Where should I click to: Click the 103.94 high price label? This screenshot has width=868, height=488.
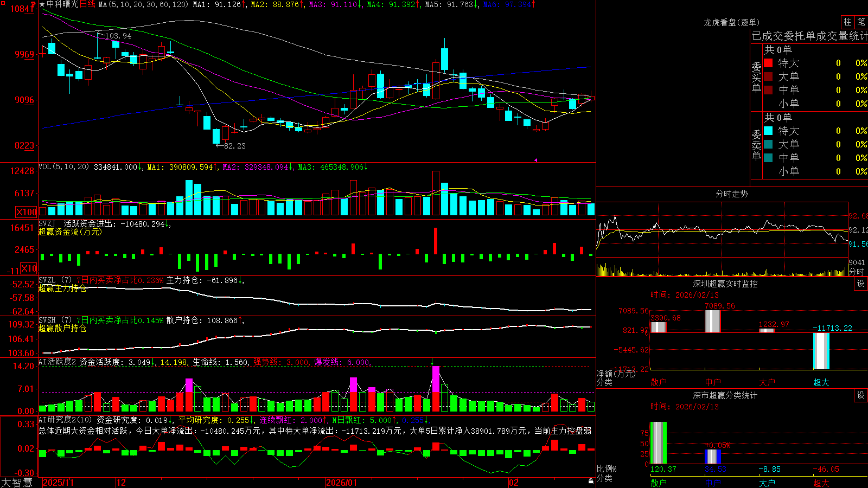118,36
